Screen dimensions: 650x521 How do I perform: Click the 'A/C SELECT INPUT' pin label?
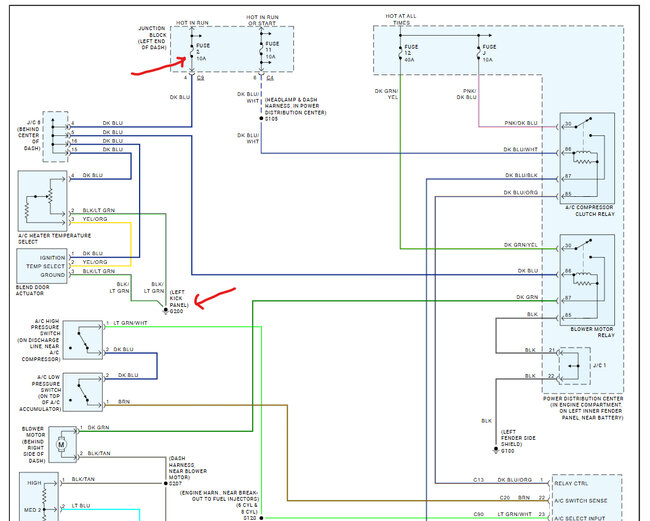[x=580, y=519]
